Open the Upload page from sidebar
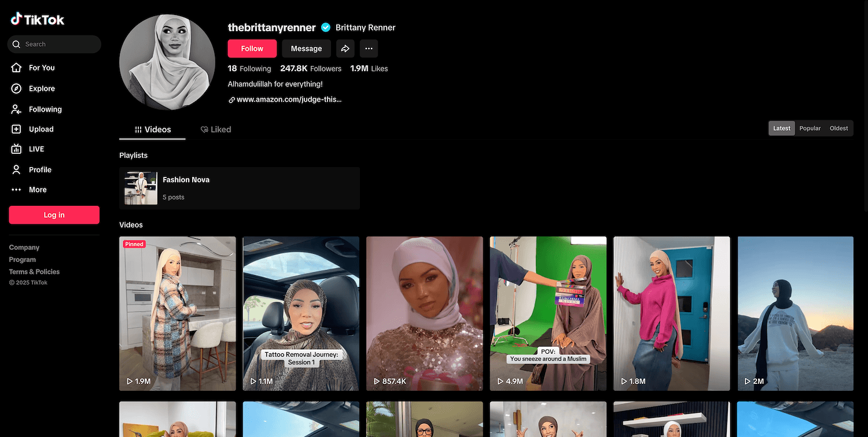This screenshot has width=868, height=437. [41, 129]
